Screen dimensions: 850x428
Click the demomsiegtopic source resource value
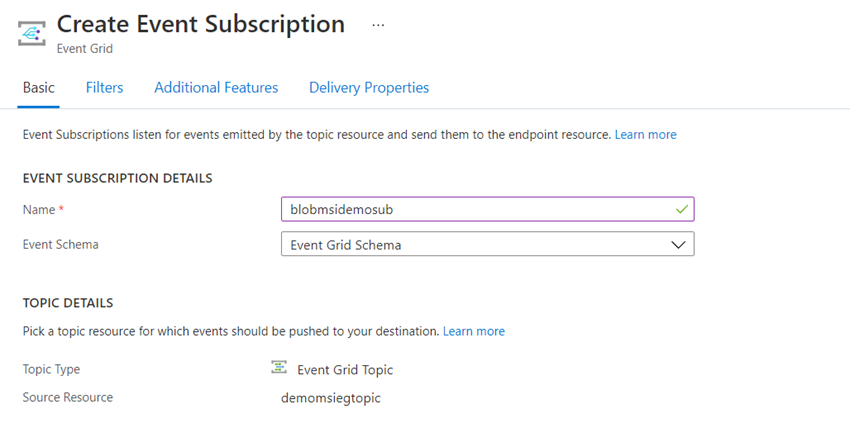331,398
